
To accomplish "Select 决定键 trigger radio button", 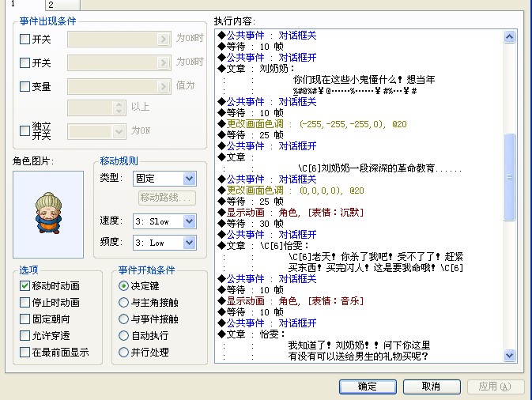I will (x=123, y=286).
